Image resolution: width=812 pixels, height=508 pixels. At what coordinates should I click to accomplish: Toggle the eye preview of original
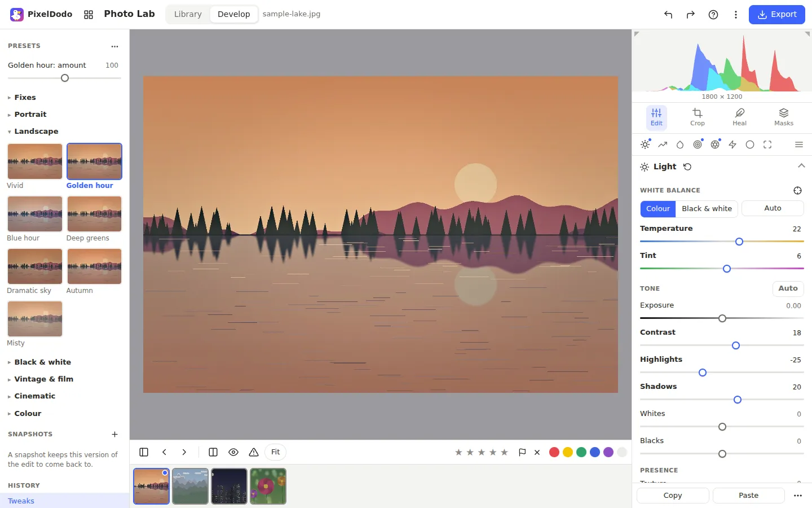(x=233, y=452)
